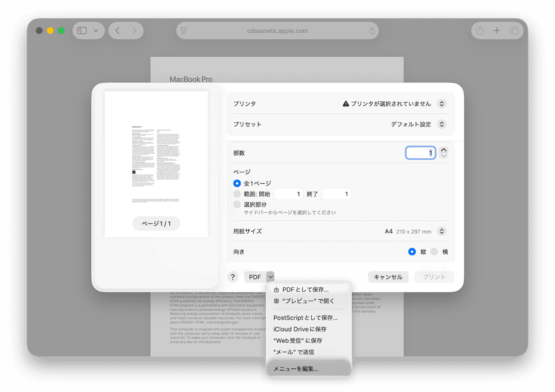
Task: Click the back navigation arrow
Action: [x=117, y=31]
